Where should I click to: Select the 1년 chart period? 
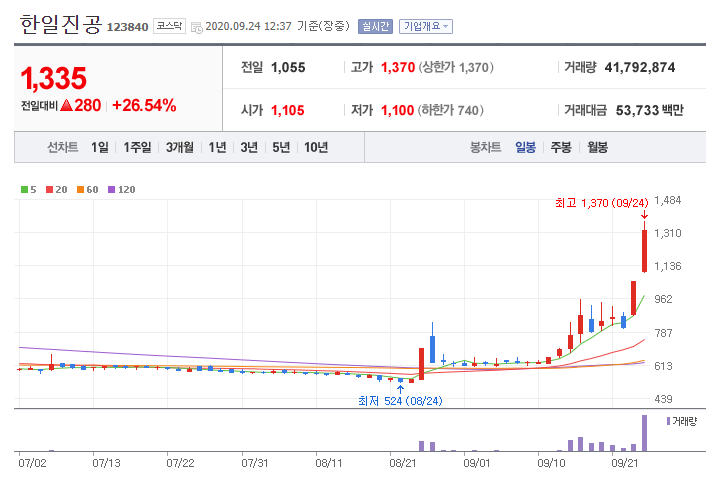click(217, 148)
